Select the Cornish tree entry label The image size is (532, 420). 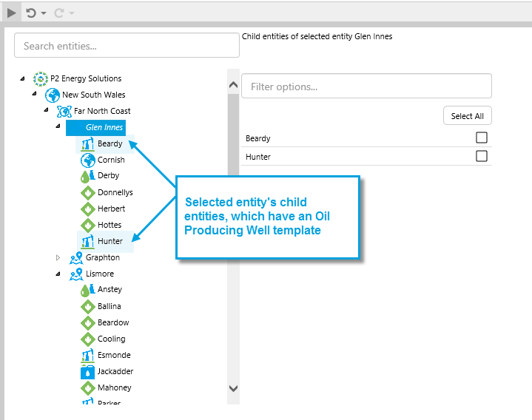pyautogui.click(x=111, y=160)
